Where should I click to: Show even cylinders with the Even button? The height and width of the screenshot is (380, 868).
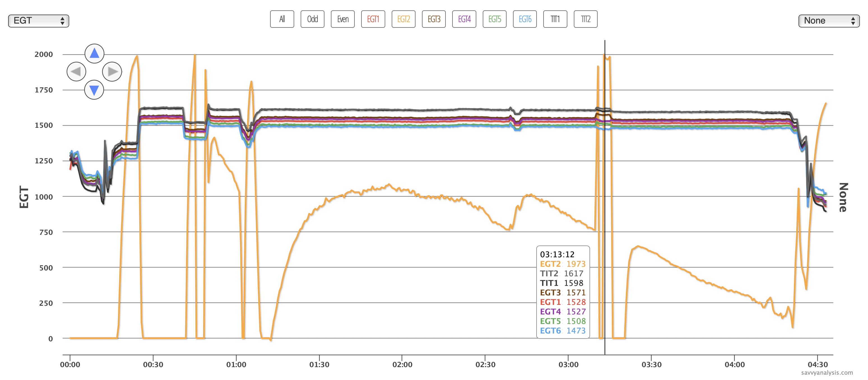(x=343, y=19)
